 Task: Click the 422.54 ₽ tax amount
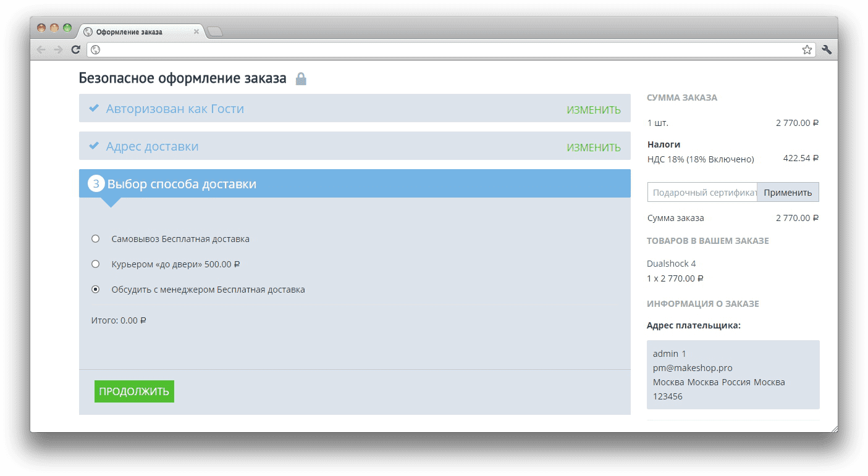(801, 158)
